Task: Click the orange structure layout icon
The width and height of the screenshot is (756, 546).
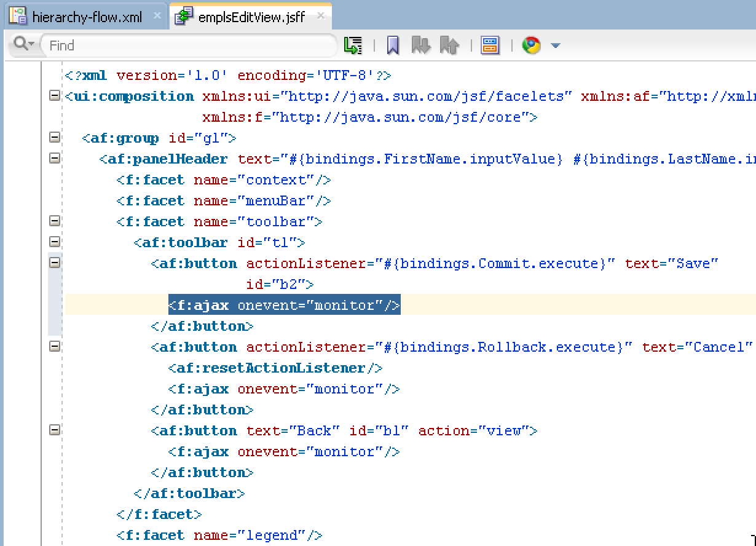Action: pyautogui.click(x=490, y=45)
